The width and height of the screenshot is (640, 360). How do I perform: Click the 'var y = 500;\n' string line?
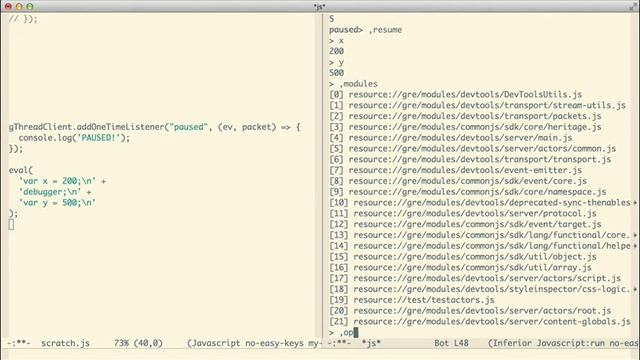[57, 202]
